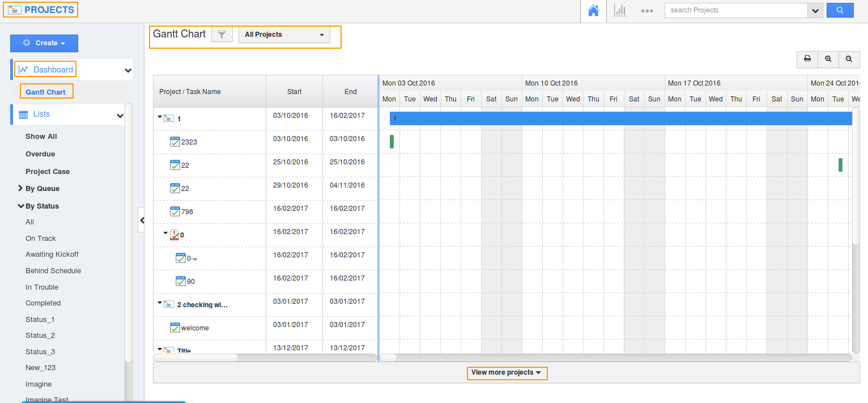Click the filter funnel icon beside Gantt Chart

coord(222,34)
